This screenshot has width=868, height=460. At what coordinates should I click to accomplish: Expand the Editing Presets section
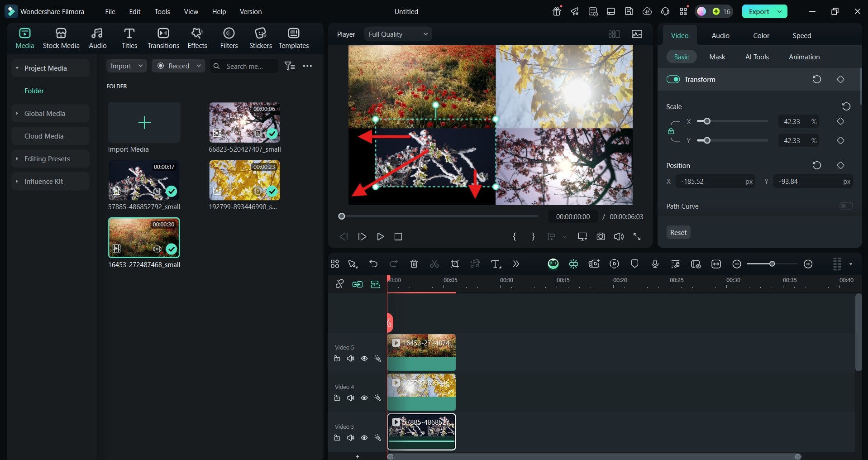pyautogui.click(x=17, y=158)
